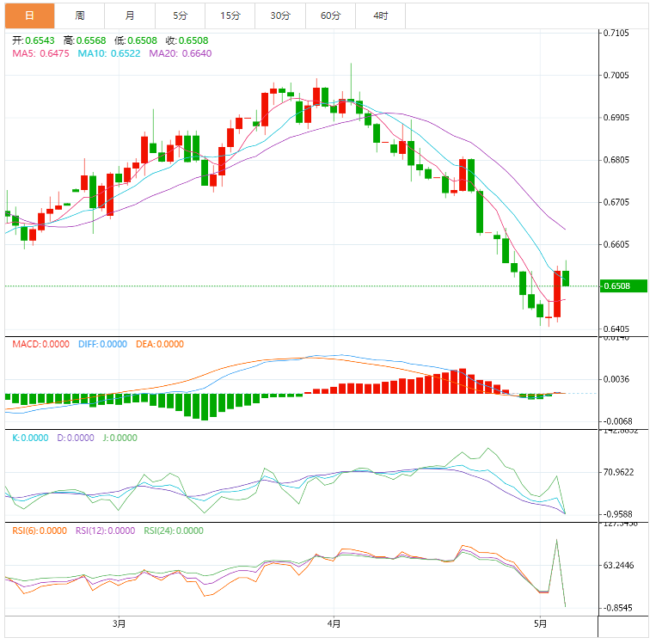Switch to the 4时 interval tab
The image size is (656, 644).
(x=380, y=15)
